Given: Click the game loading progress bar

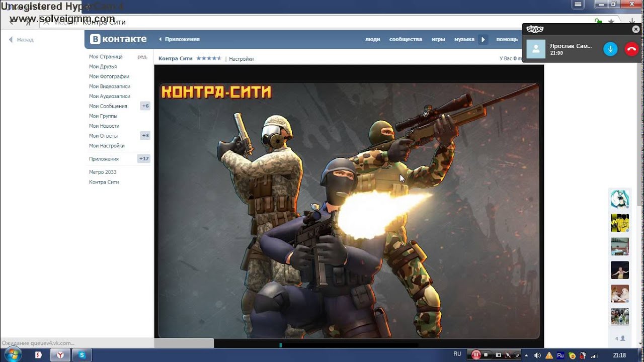Looking at the screenshot, I should 349,345.
